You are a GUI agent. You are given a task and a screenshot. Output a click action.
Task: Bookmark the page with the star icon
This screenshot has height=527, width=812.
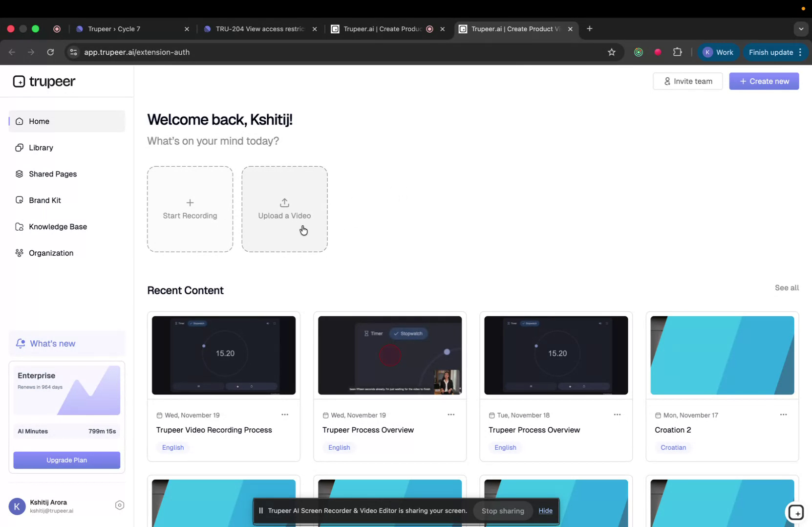(x=612, y=52)
